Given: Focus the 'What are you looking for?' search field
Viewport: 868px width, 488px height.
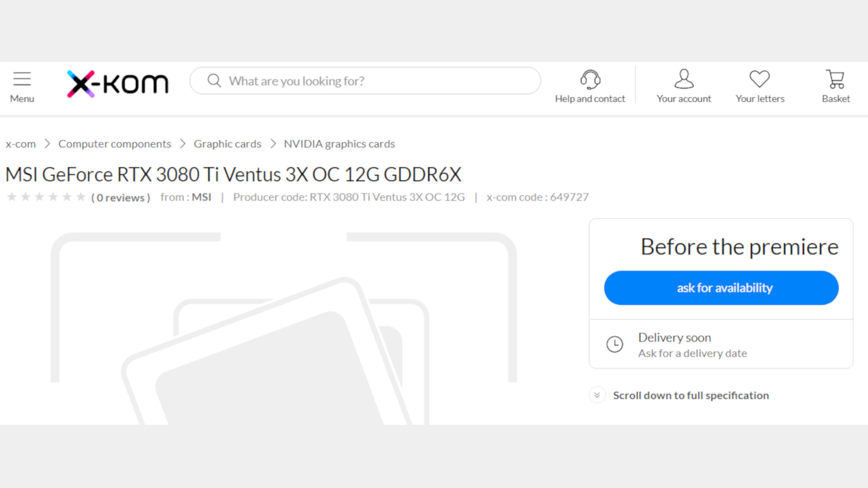Looking at the screenshot, I should [x=365, y=81].
